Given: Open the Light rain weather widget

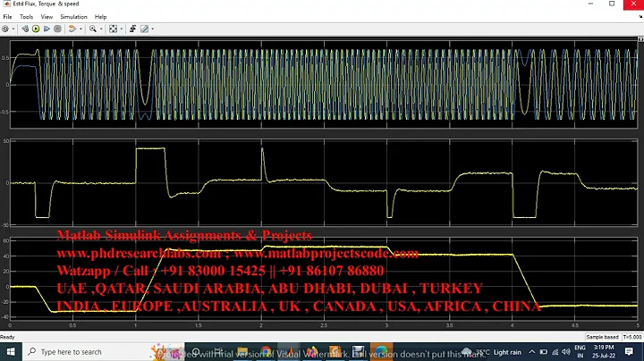Looking at the screenshot, I should [x=492, y=352].
